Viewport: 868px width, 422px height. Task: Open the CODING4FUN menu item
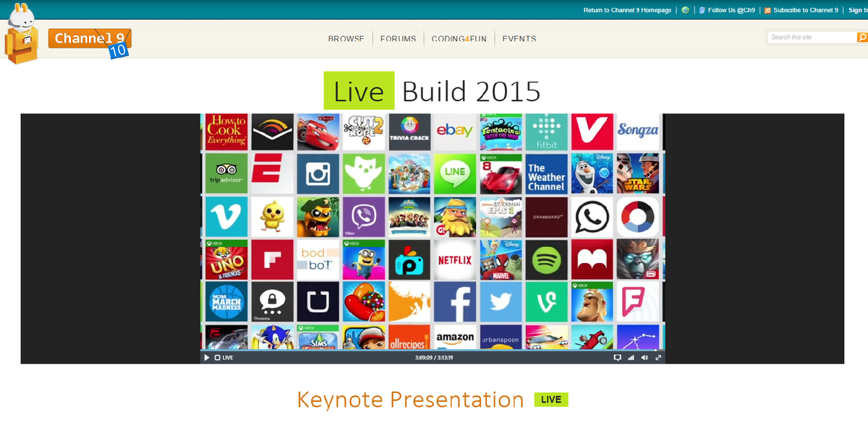point(459,39)
